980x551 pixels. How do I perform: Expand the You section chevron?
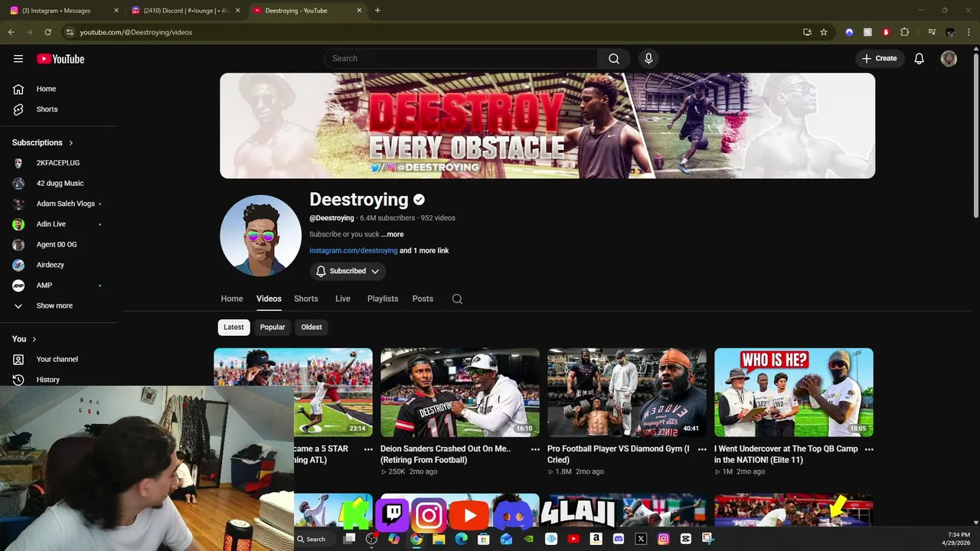click(34, 339)
